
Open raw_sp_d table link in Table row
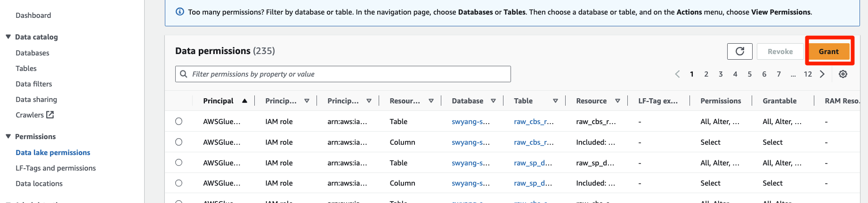pos(533,163)
